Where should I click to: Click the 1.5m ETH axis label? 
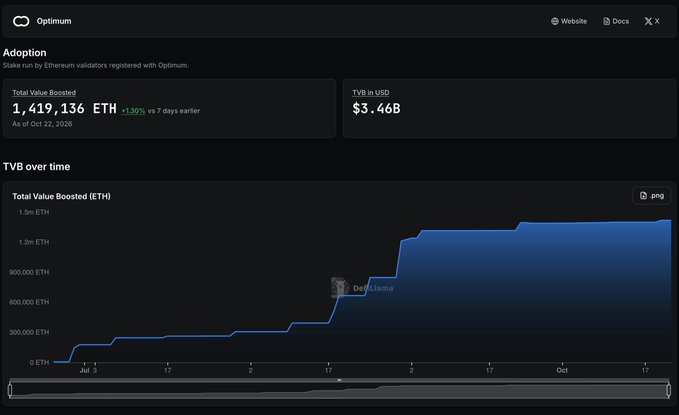coord(34,212)
